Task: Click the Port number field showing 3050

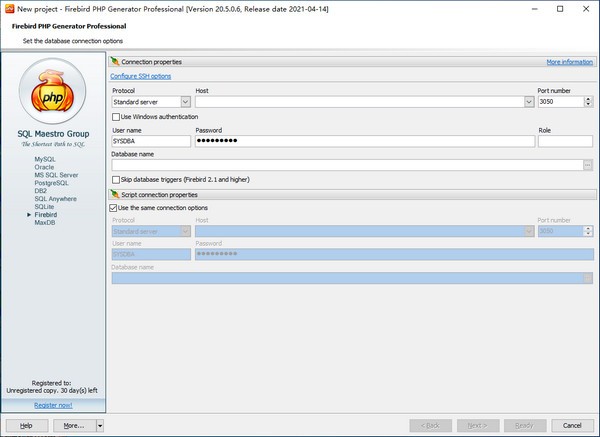Action: pos(561,102)
